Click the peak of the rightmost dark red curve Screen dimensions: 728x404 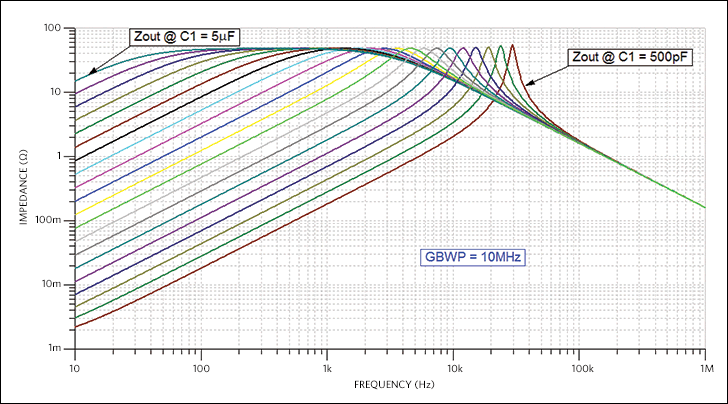pos(513,45)
